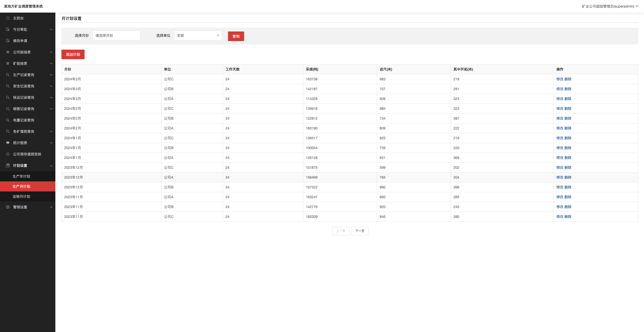Open the superadmin user dropdown
Screen dimensions: 644x332
610,6
